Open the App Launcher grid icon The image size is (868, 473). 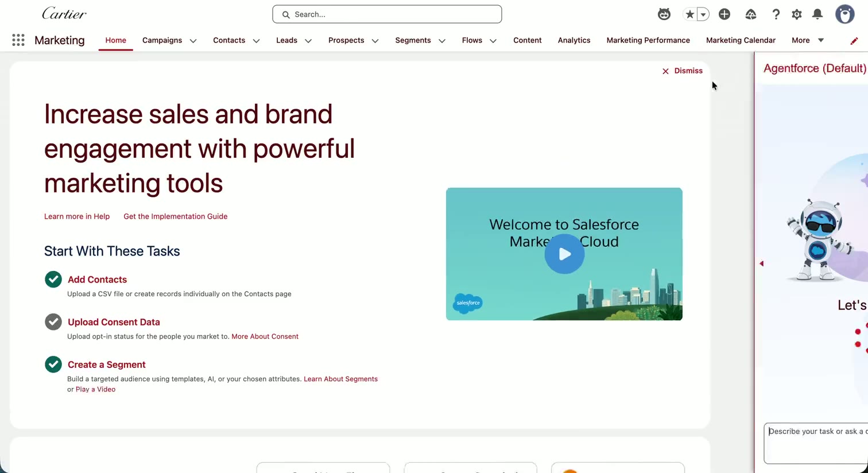(x=18, y=40)
